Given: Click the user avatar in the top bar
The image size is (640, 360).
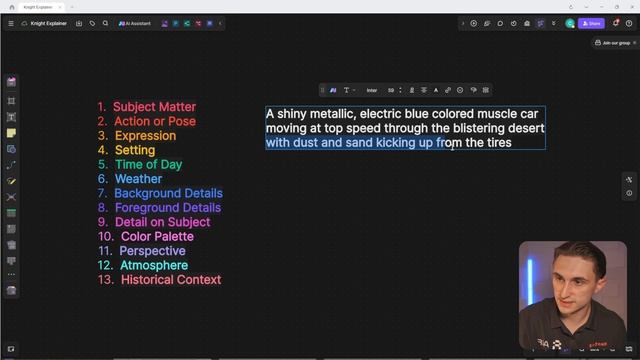Looking at the screenshot, I should click(x=570, y=24).
